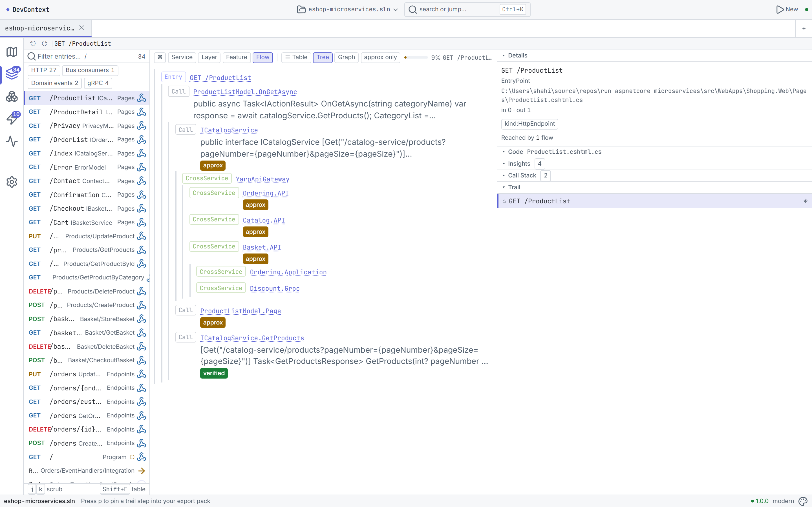Open the settings gear in sidebar
The width and height of the screenshot is (812, 507).
tap(12, 182)
